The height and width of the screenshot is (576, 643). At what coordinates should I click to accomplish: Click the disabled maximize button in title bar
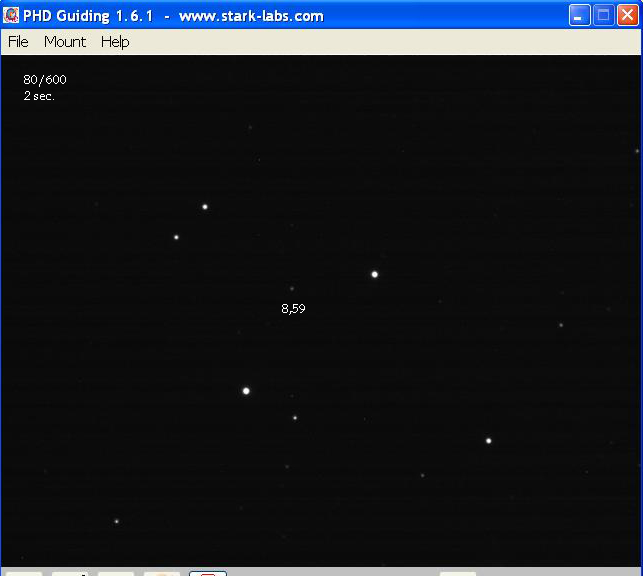coord(603,15)
